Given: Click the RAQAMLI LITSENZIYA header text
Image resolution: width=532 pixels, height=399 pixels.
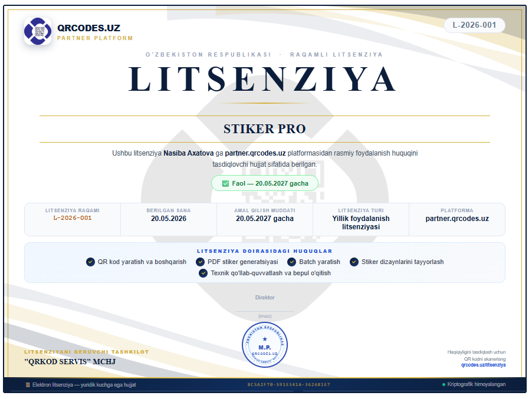Looking at the screenshot, I should pyautogui.click(x=336, y=55).
